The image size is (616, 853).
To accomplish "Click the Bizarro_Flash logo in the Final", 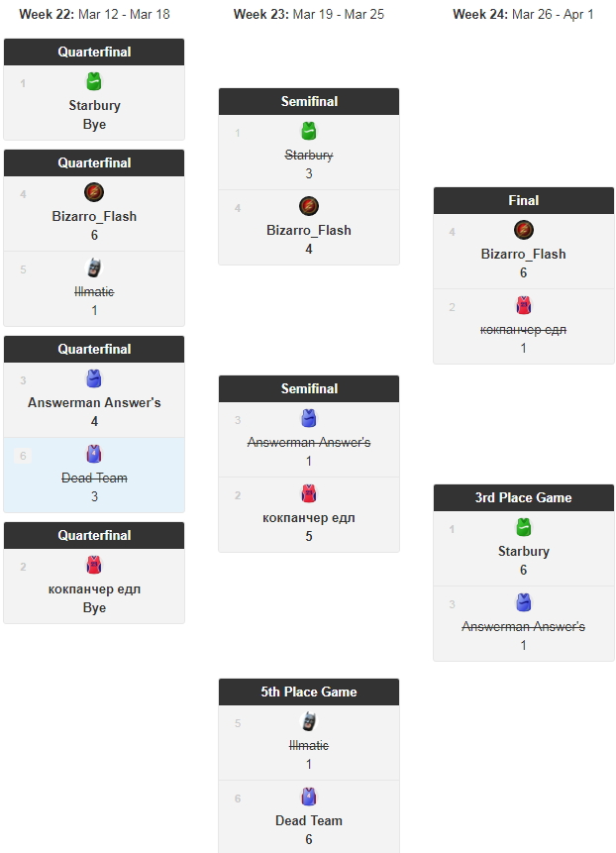I will pos(524,231).
